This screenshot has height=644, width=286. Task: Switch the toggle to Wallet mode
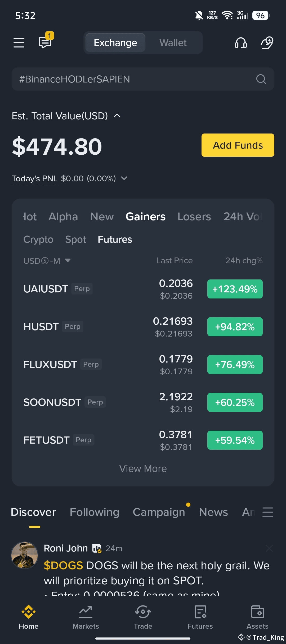coord(173,43)
